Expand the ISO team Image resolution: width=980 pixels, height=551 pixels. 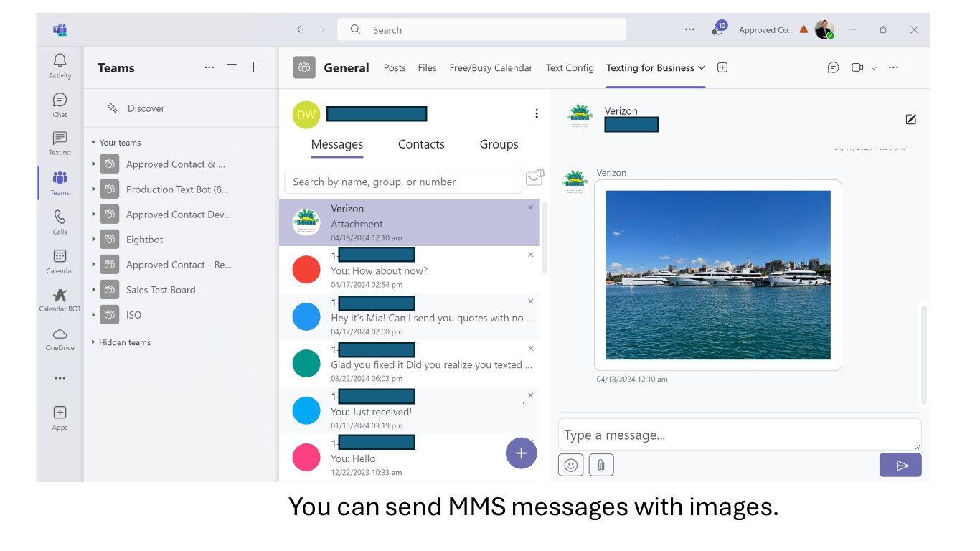click(94, 315)
